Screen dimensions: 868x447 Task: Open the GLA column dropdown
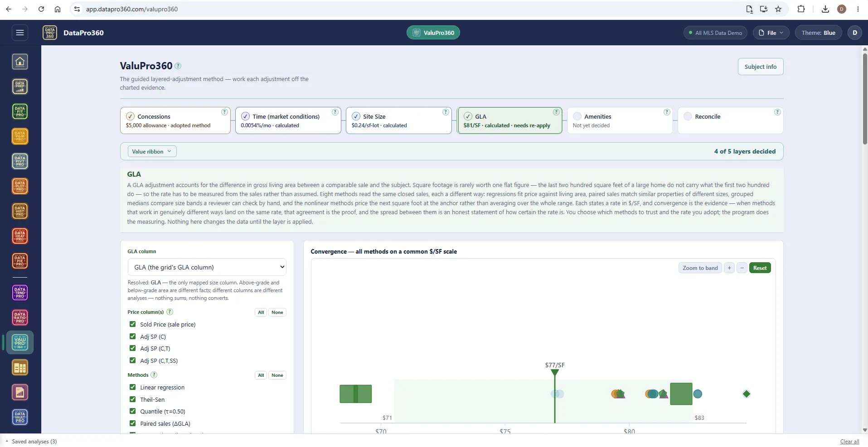tap(207, 267)
